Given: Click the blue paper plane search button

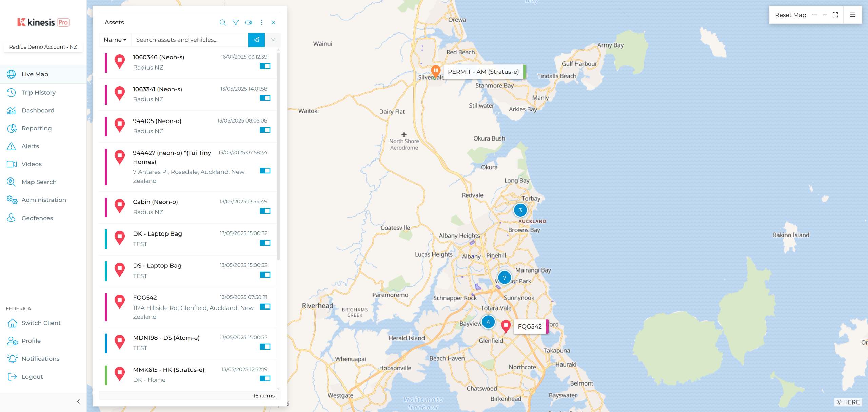Looking at the screenshot, I should click(x=256, y=40).
